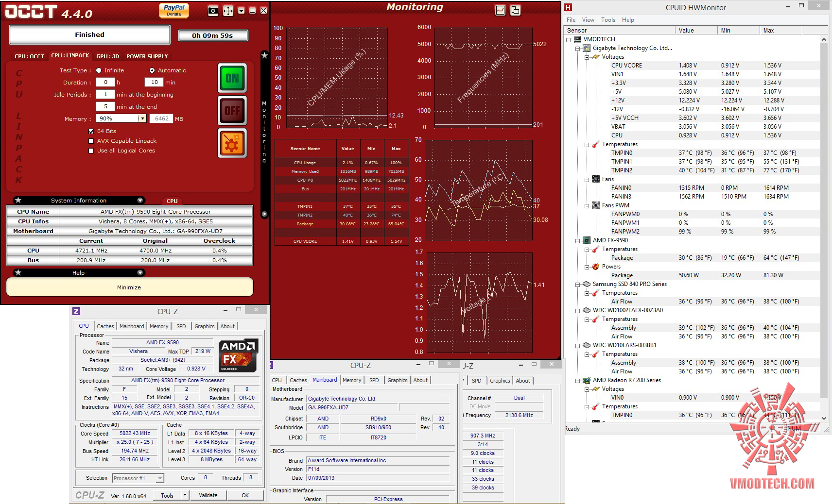Open the File menu in HWMonitor
832x504 pixels.
[x=571, y=20]
